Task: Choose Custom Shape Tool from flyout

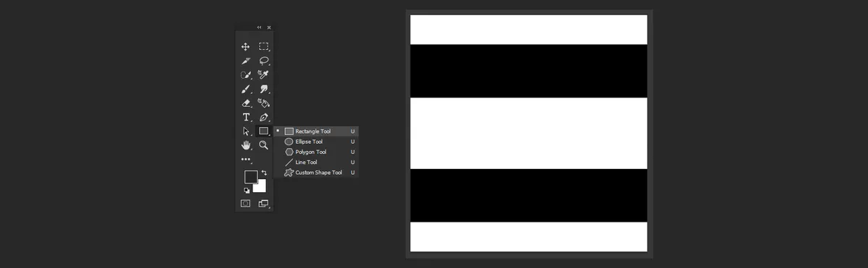Action: click(316, 173)
